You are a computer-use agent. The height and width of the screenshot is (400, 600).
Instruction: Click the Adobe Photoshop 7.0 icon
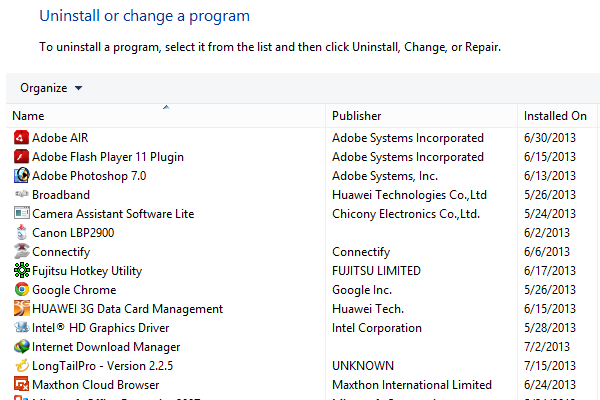pos(21,176)
